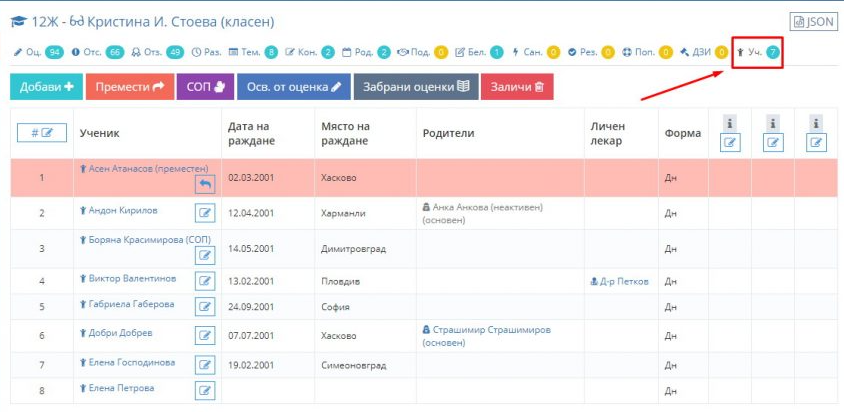Click edit icon beside Добри Добрев
Image resolution: width=844 pixels, height=412 pixels.
click(x=205, y=335)
